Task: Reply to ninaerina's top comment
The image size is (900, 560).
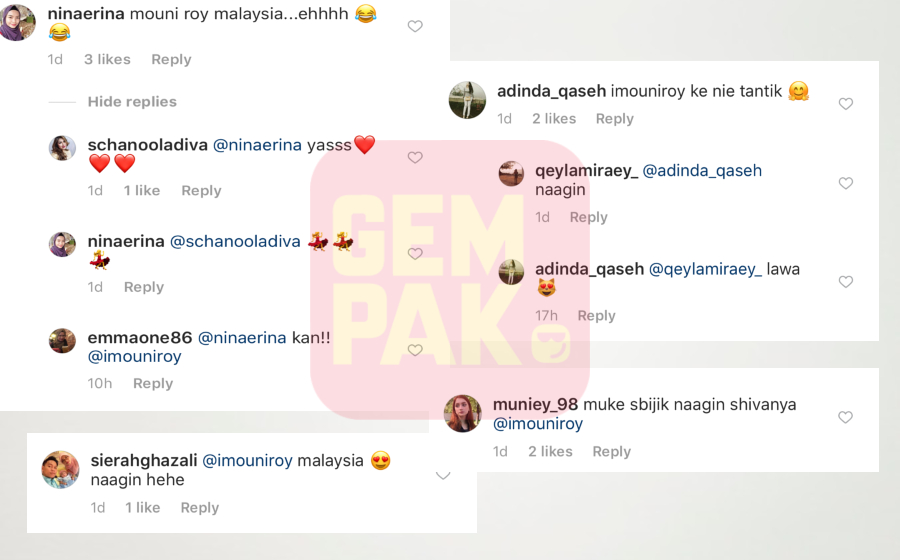Action: coord(171,60)
